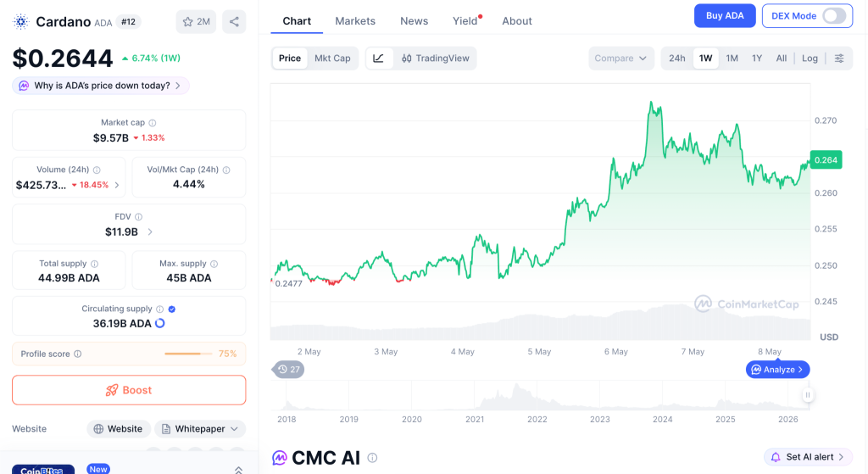Click the timeline range slider handle
The image size is (868, 474).
[808, 395]
